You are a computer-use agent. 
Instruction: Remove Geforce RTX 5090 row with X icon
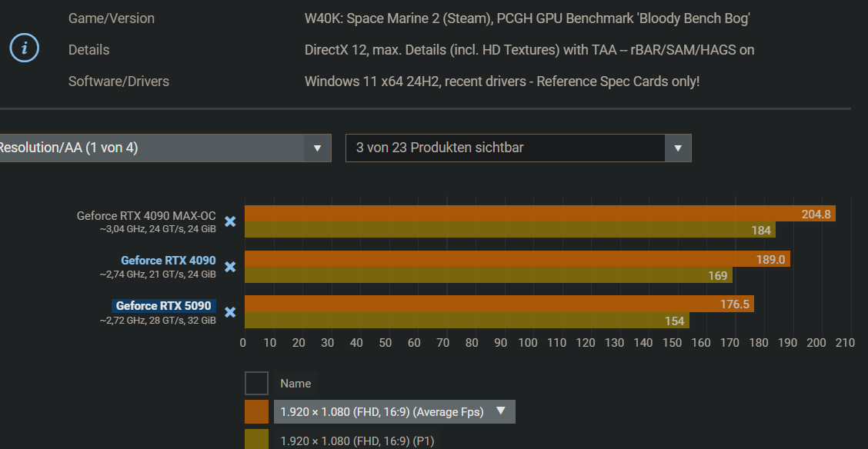pyautogui.click(x=230, y=312)
